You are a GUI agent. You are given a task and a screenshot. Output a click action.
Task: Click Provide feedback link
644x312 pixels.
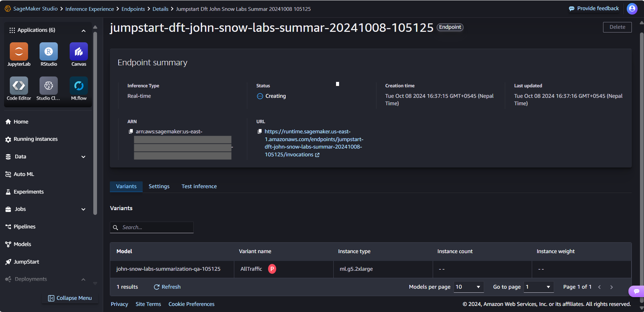[594, 8]
